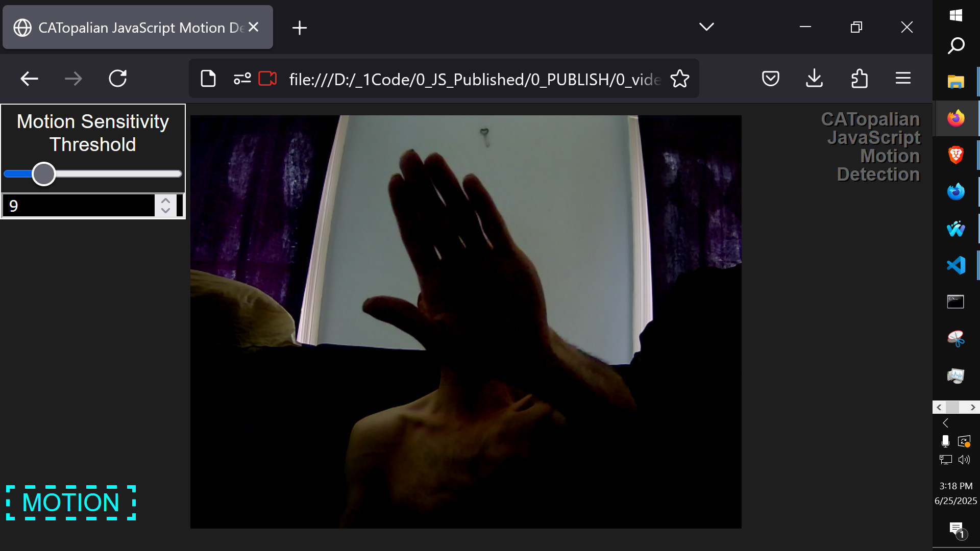Open File Explorer from the taskbar
The image size is (980, 551).
coord(955,82)
